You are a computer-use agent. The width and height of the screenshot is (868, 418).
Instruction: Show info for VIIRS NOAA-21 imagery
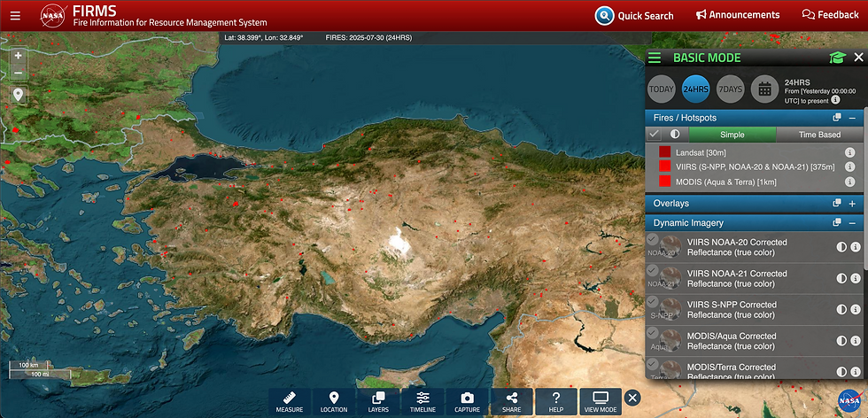(856, 278)
